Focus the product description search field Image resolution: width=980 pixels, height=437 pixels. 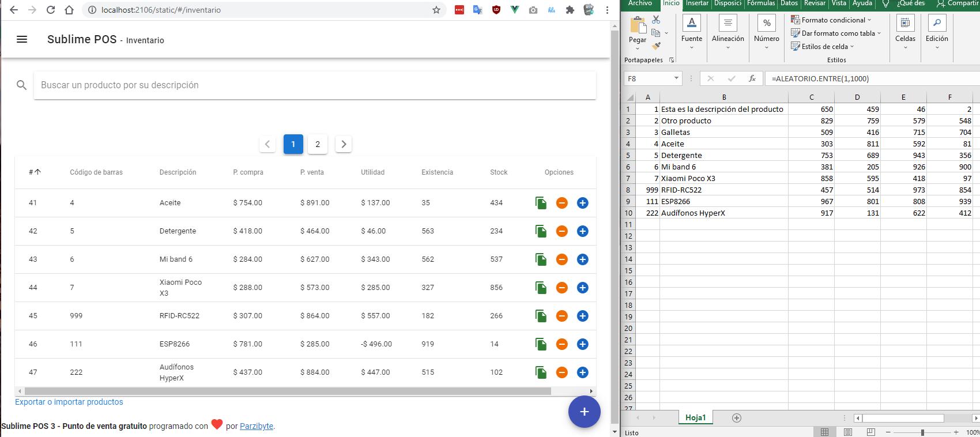(x=315, y=85)
